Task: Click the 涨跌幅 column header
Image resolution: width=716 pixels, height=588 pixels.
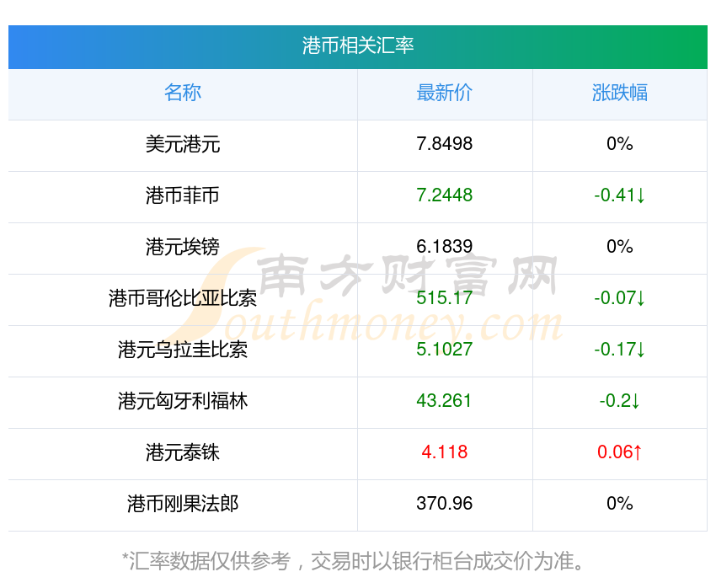Action: point(620,93)
